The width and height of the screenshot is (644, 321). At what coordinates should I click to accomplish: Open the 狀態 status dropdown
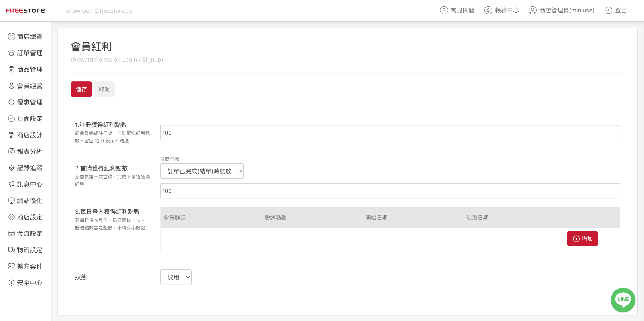click(176, 277)
